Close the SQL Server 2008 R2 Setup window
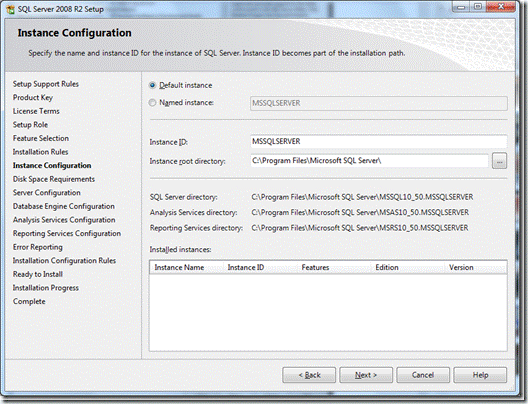528x404 pixels. pos(501,6)
